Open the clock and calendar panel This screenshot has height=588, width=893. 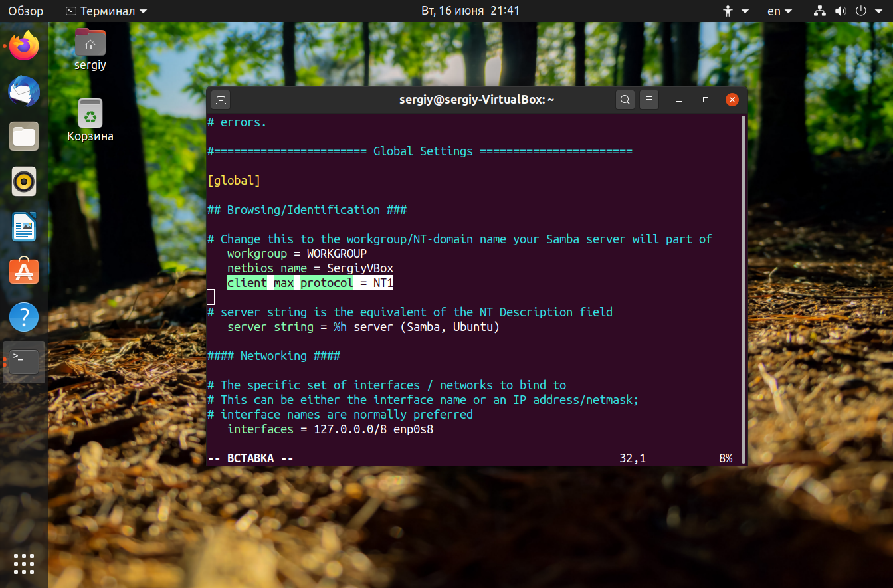(470, 11)
